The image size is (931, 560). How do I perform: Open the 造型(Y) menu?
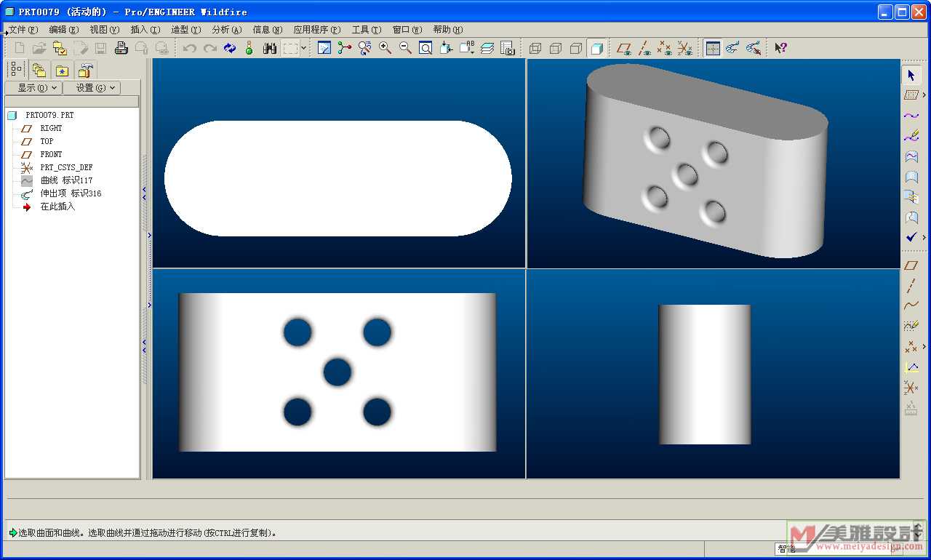coord(186,30)
